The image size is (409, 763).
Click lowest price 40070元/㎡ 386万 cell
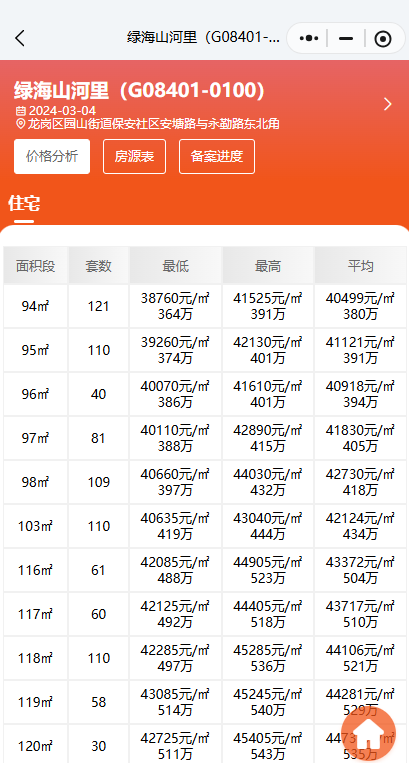click(x=175, y=394)
